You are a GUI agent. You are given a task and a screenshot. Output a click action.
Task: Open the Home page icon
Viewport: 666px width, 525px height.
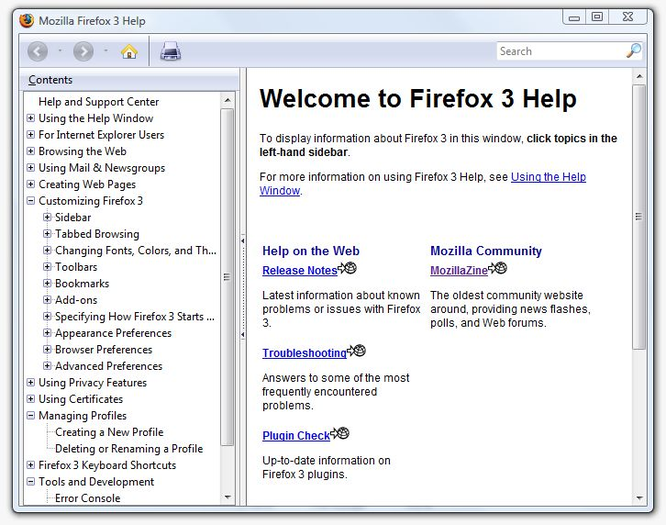(129, 52)
